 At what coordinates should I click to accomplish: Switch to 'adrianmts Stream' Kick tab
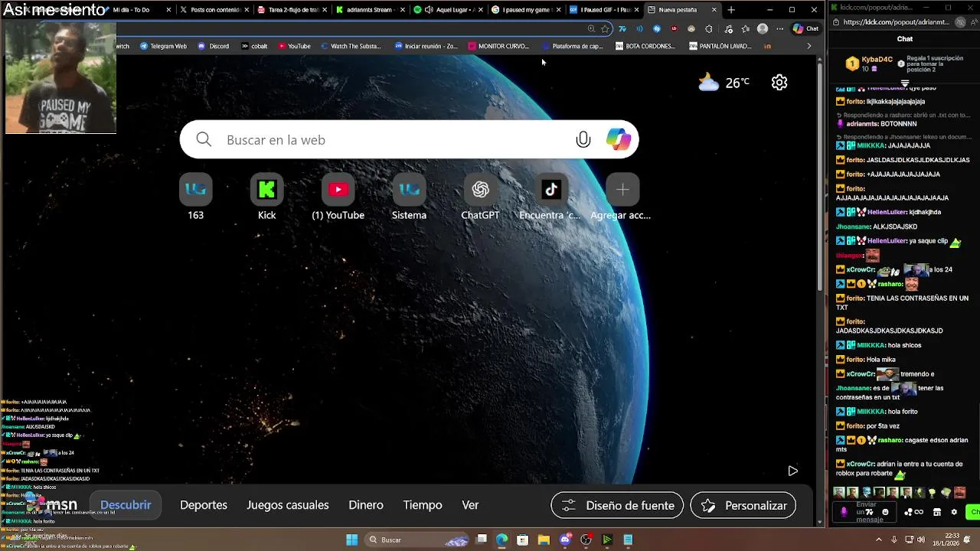click(x=370, y=10)
